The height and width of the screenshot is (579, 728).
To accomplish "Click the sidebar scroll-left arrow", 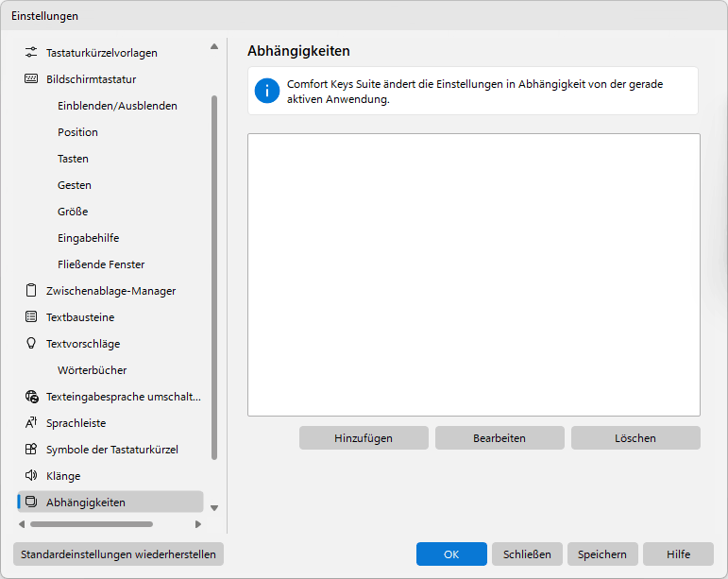I will [x=22, y=524].
